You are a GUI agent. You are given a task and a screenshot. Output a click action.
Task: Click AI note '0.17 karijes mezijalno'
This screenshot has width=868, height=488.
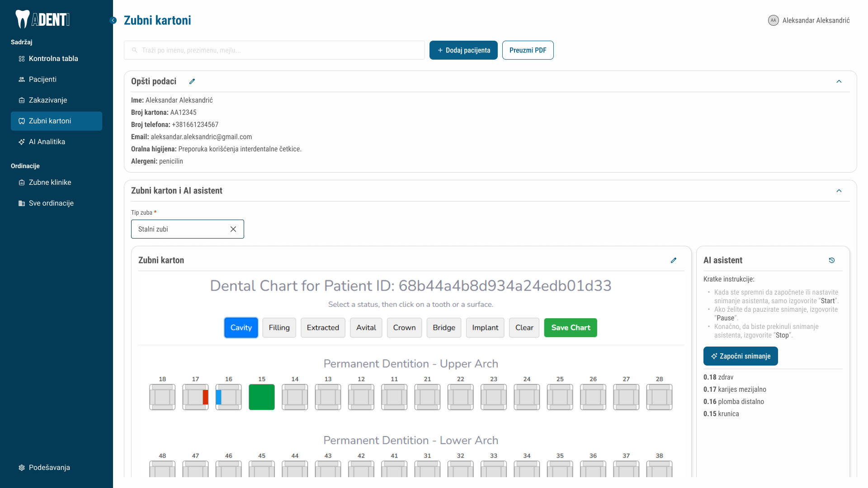click(x=735, y=389)
